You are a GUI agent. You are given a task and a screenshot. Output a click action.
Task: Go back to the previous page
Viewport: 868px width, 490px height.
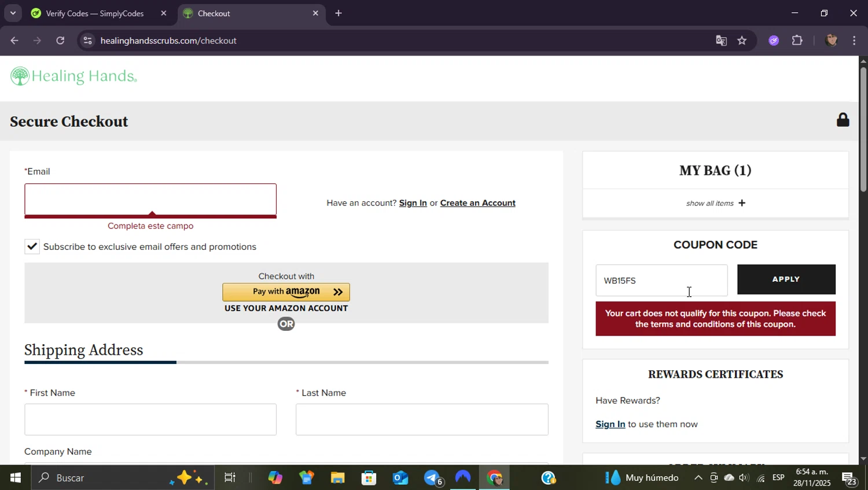[x=14, y=40]
